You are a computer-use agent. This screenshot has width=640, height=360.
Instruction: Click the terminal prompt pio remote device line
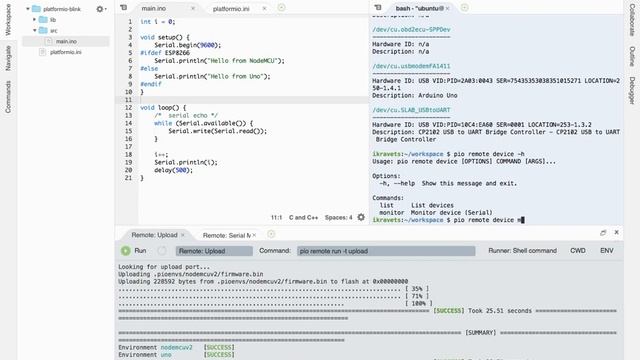(448, 220)
